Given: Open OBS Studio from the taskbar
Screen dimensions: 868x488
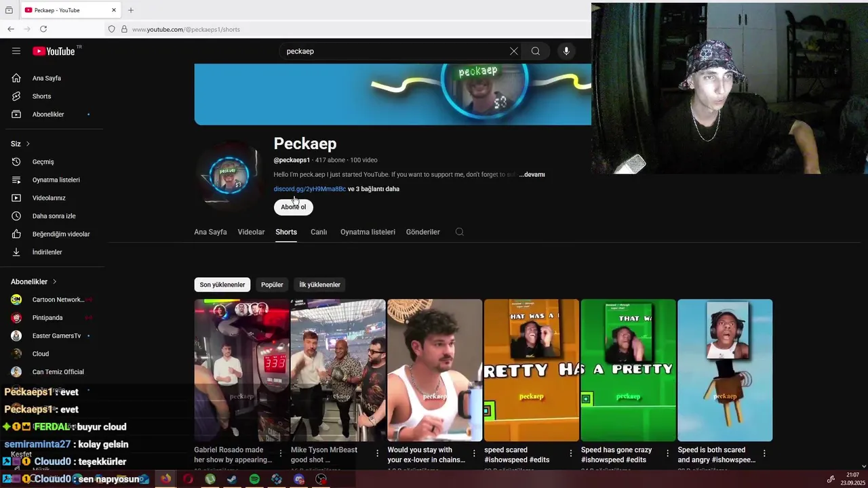Looking at the screenshot, I should pos(321,479).
